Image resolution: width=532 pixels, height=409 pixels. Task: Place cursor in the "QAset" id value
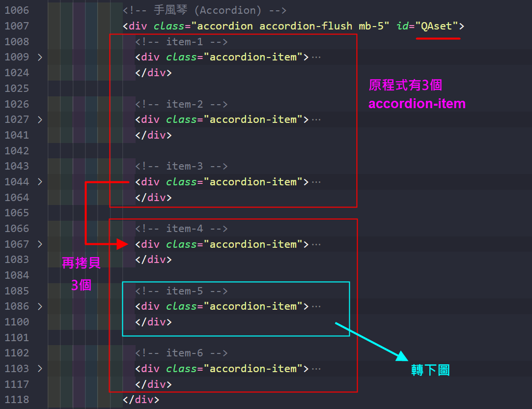437,26
